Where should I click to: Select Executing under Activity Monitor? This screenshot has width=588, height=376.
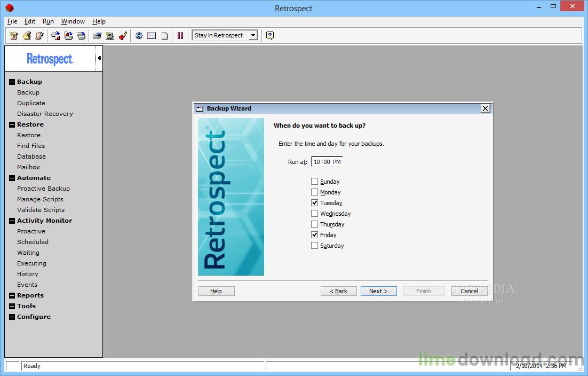click(31, 263)
